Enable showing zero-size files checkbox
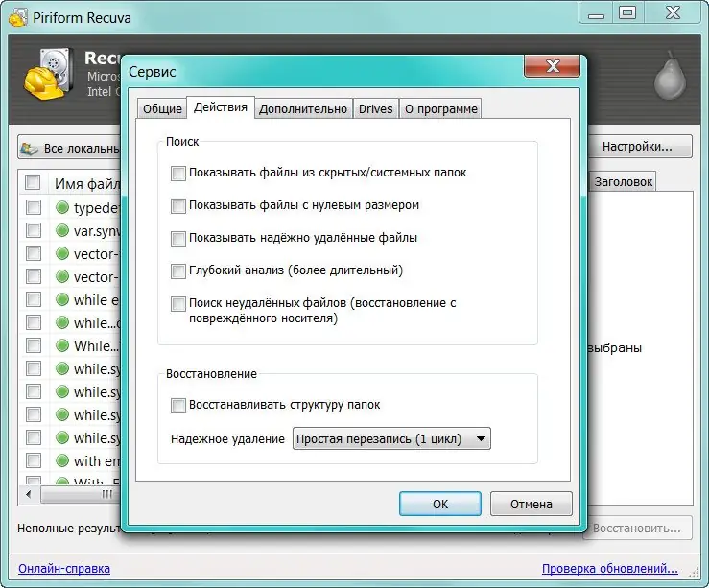 pos(178,205)
